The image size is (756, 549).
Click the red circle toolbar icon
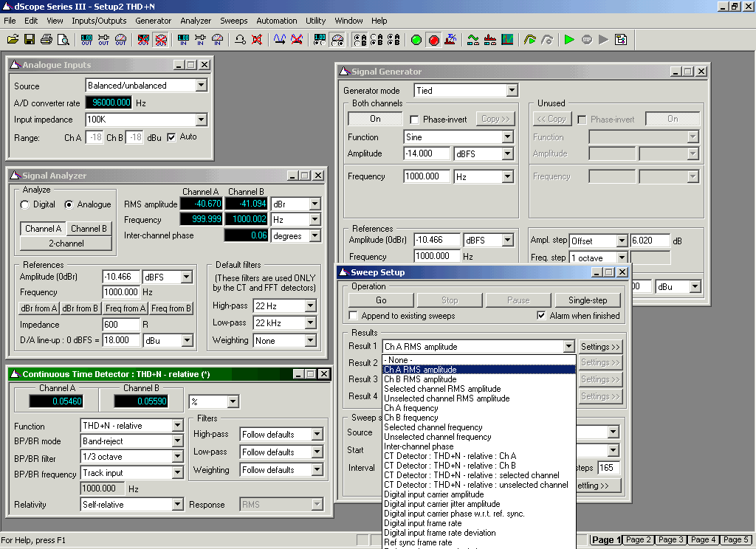point(433,40)
